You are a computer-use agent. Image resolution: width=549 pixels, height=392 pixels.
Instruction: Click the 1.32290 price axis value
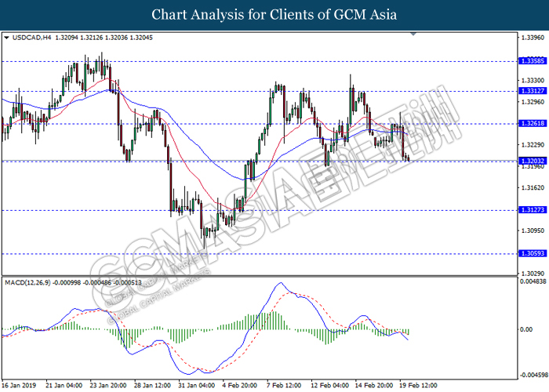pyautogui.click(x=533, y=145)
